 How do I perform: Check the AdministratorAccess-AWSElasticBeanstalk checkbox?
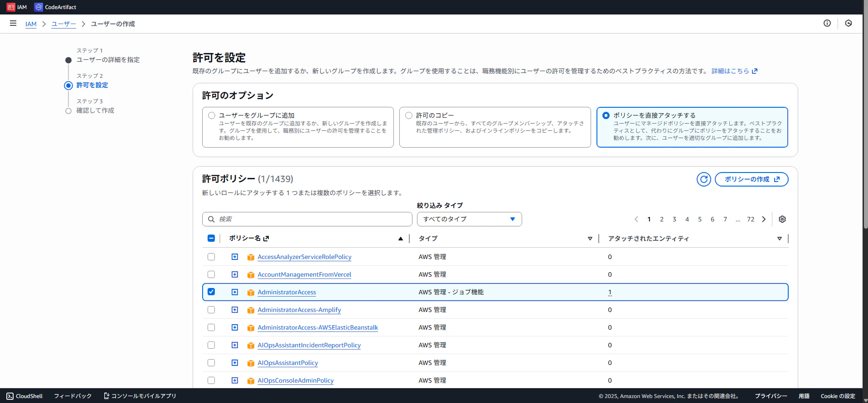211,327
